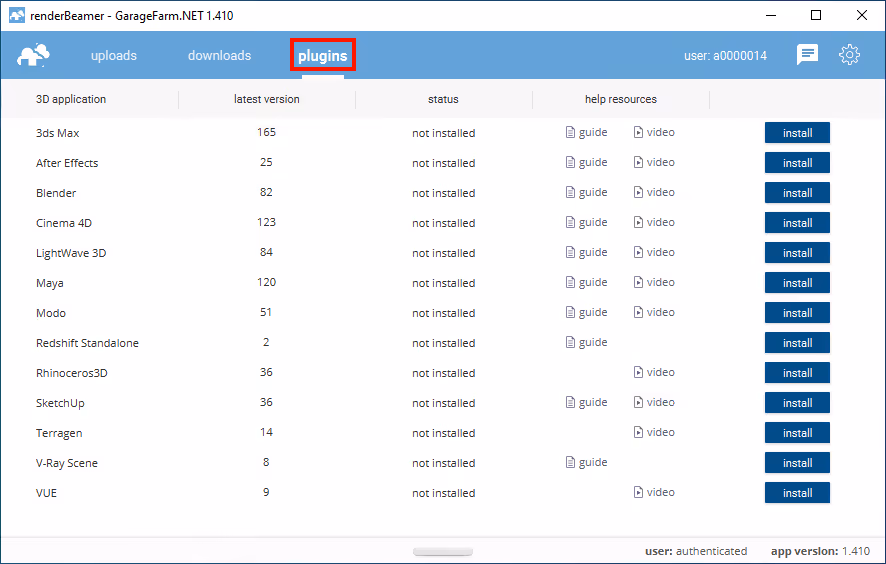Open the 3ds Max guide document
The height and width of the screenshot is (564, 886).
click(x=587, y=132)
